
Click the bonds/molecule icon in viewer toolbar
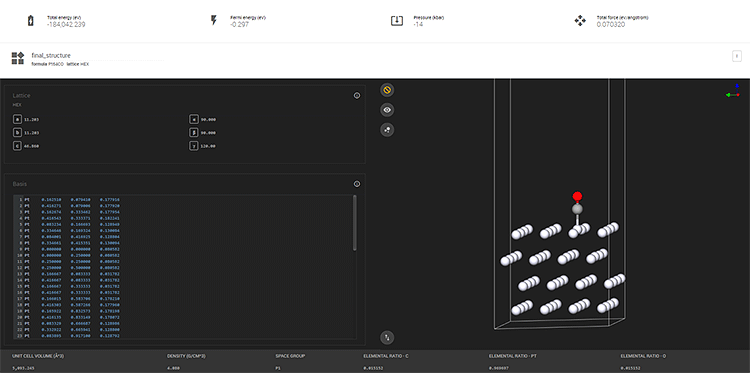pyautogui.click(x=387, y=130)
